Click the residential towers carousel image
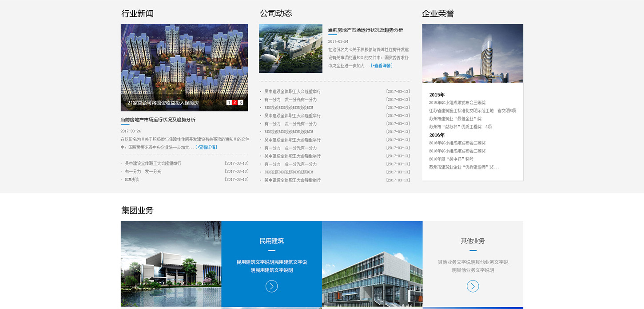 coord(184,62)
